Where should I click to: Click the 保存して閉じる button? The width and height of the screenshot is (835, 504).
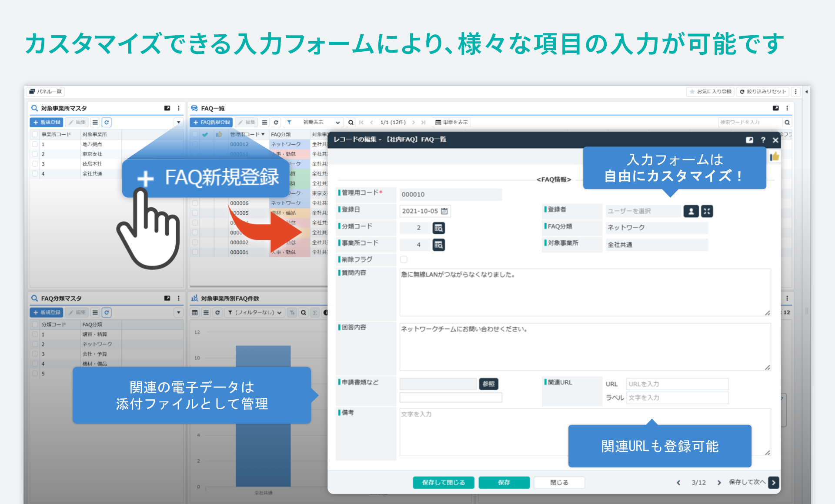tap(443, 482)
